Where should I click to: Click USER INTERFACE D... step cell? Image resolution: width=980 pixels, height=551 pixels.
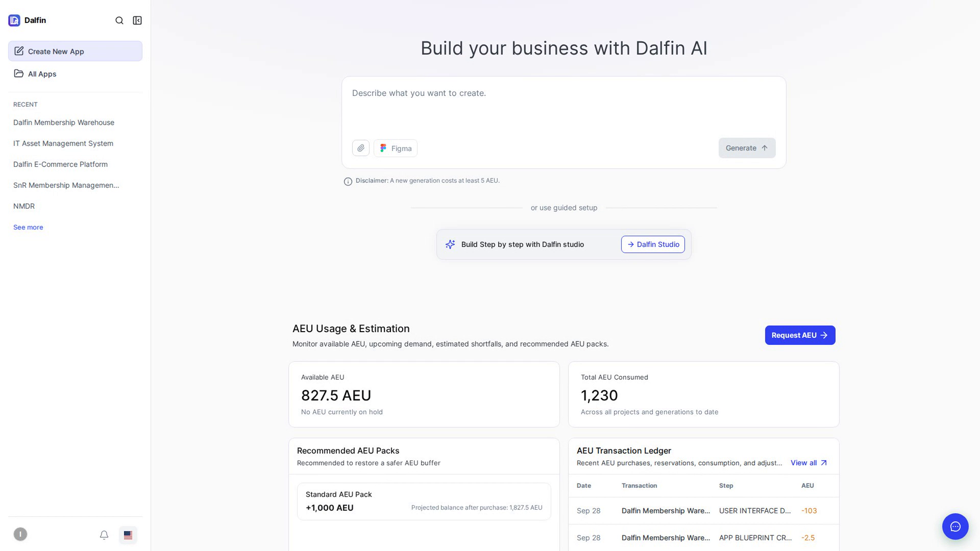click(754, 511)
